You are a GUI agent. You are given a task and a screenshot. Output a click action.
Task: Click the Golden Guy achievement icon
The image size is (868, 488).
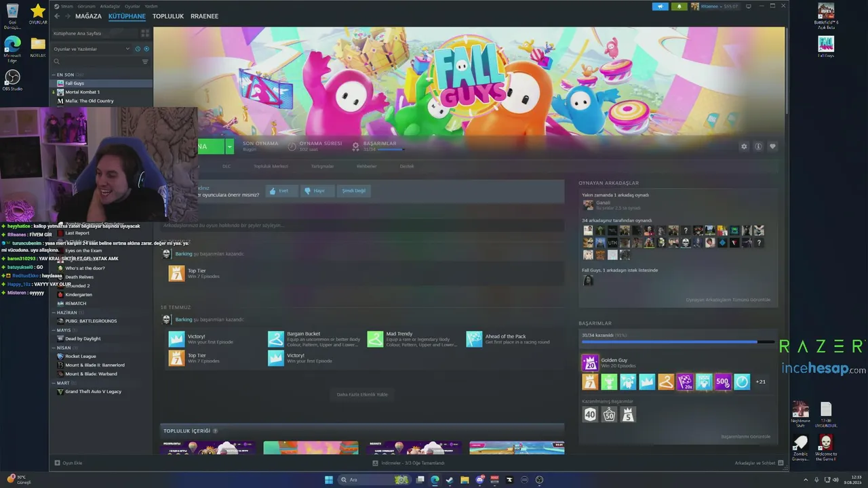(590, 363)
